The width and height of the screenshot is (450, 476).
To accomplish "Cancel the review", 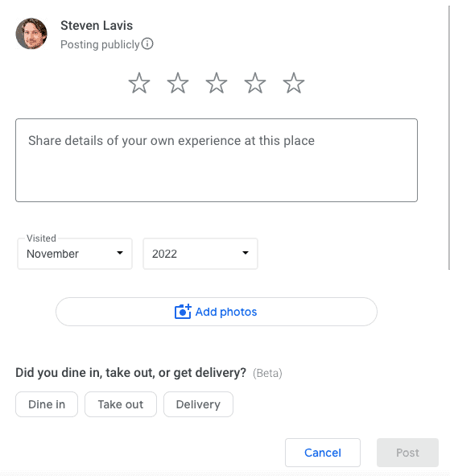I will [x=323, y=453].
